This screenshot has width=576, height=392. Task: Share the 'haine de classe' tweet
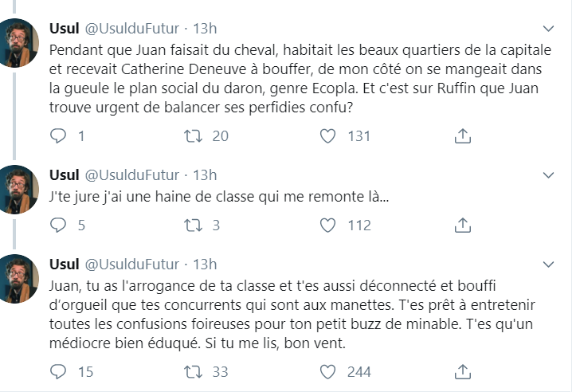463,225
